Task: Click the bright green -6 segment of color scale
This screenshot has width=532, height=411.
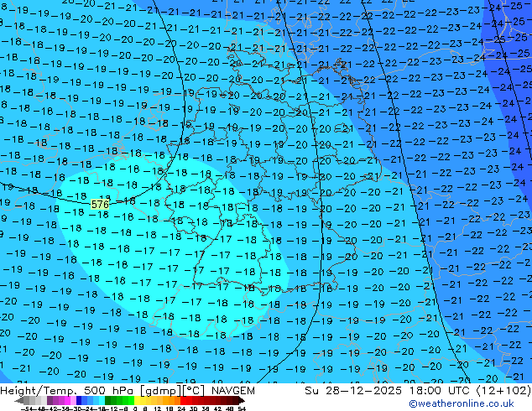Action: pyautogui.click(x=131, y=400)
